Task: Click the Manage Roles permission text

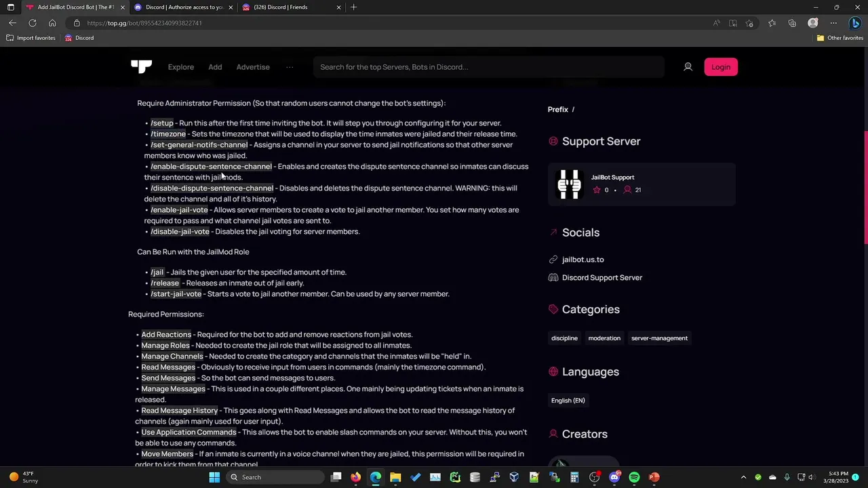Action: tap(165, 346)
